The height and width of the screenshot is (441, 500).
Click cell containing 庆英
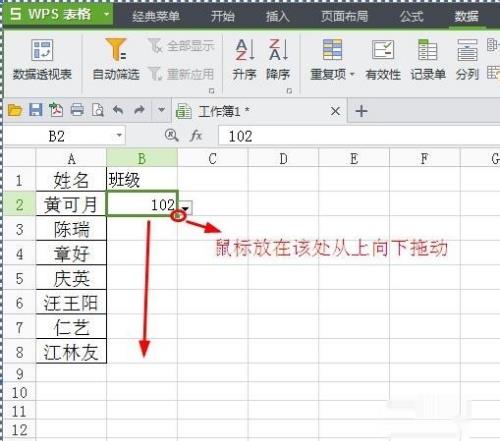point(71,278)
